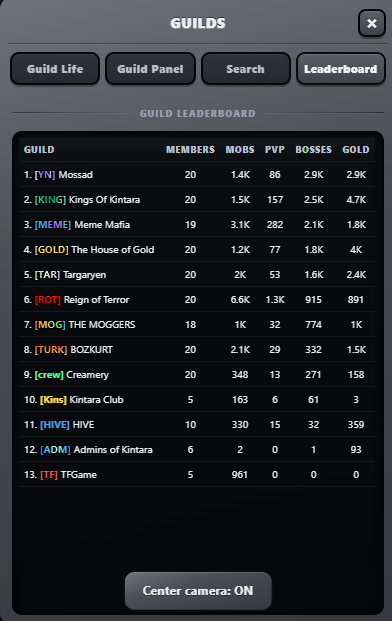Select the [TURK] BOZKURT guild

[x=197, y=349]
